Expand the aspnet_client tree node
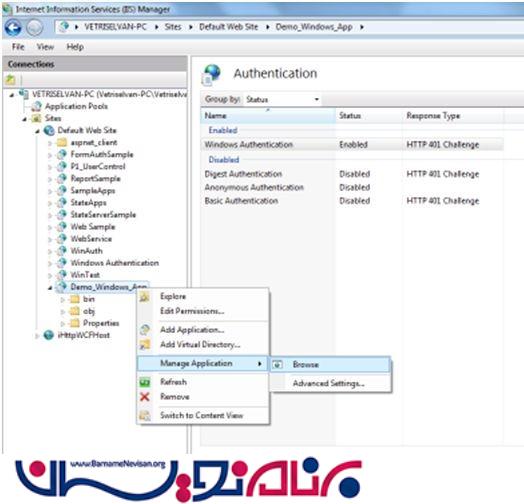This screenshot has width=524, height=504. [50, 143]
